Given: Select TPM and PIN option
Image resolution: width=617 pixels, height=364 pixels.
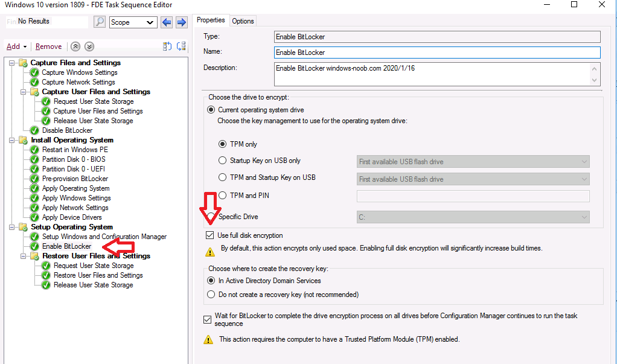Looking at the screenshot, I should [222, 195].
